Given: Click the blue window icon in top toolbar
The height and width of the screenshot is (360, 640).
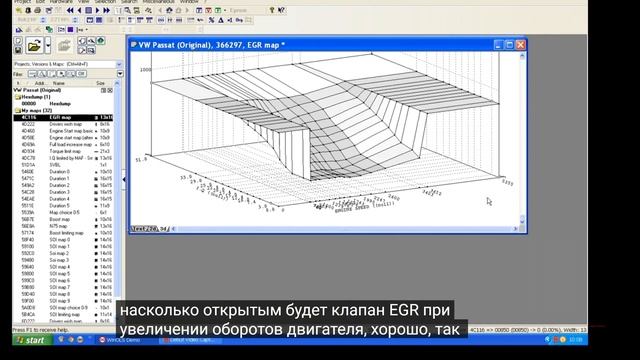Looking at the screenshot, I should [199, 10].
